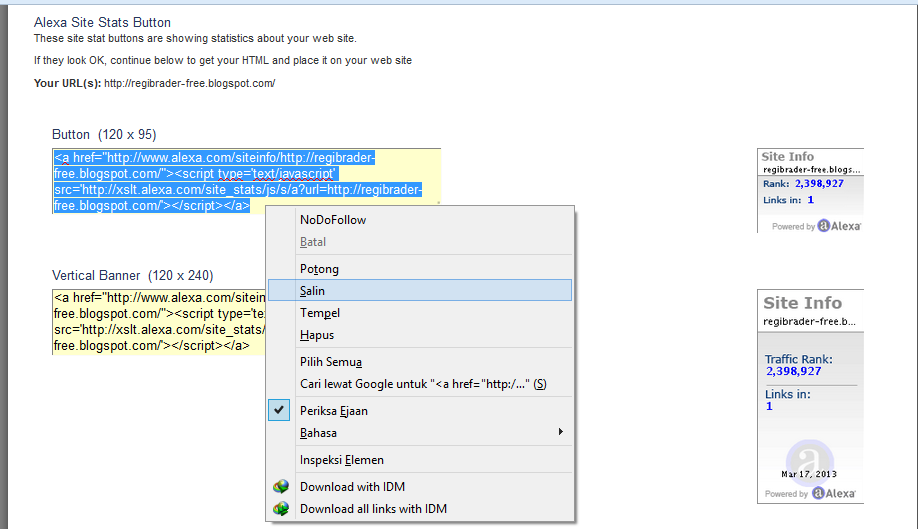
Task: Click inside the Button (120 x 95) code box
Action: 246,181
